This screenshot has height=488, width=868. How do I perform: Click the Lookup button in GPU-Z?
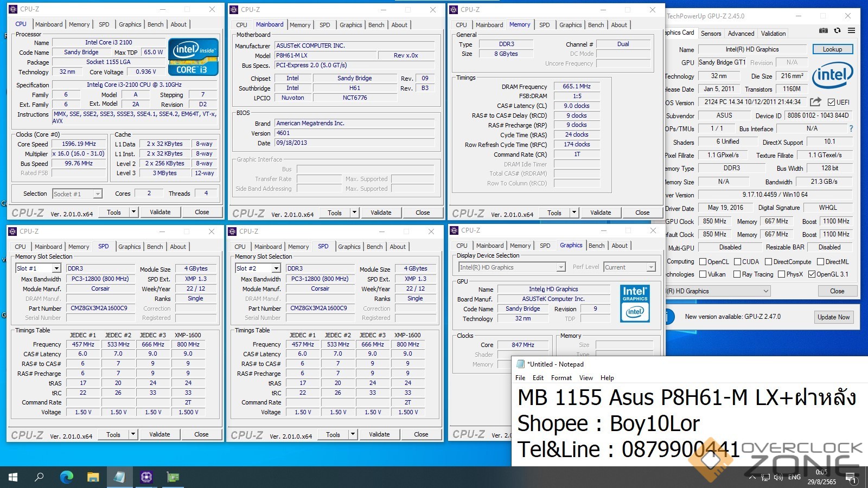pyautogui.click(x=832, y=49)
